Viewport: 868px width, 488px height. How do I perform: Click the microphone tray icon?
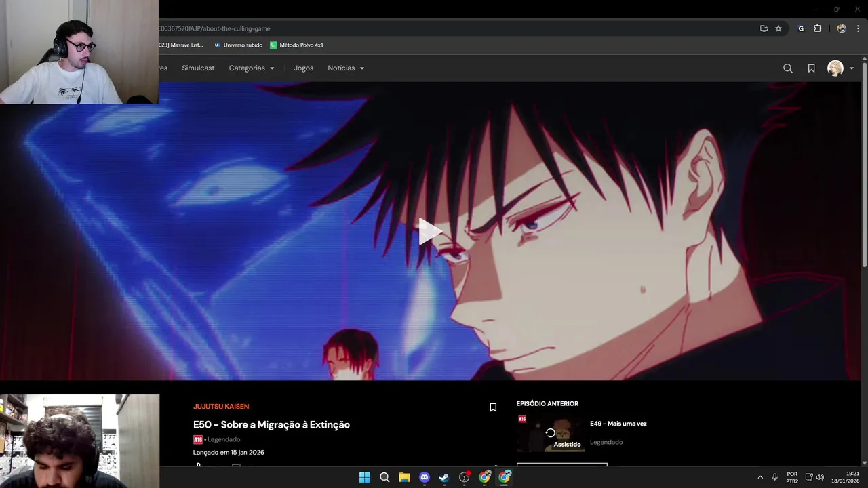coord(774,477)
